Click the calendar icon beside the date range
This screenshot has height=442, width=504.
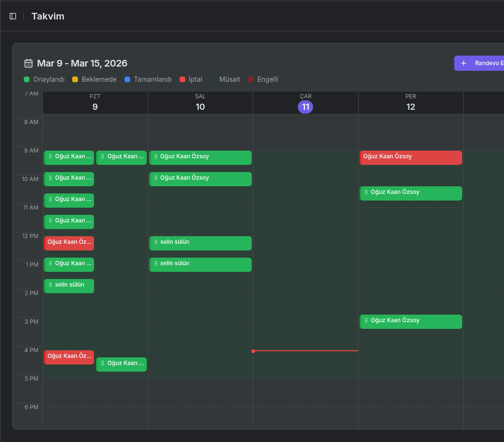[28, 63]
